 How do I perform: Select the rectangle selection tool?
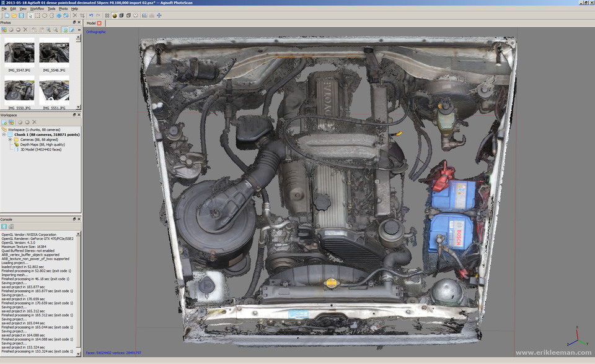tap(37, 15)
